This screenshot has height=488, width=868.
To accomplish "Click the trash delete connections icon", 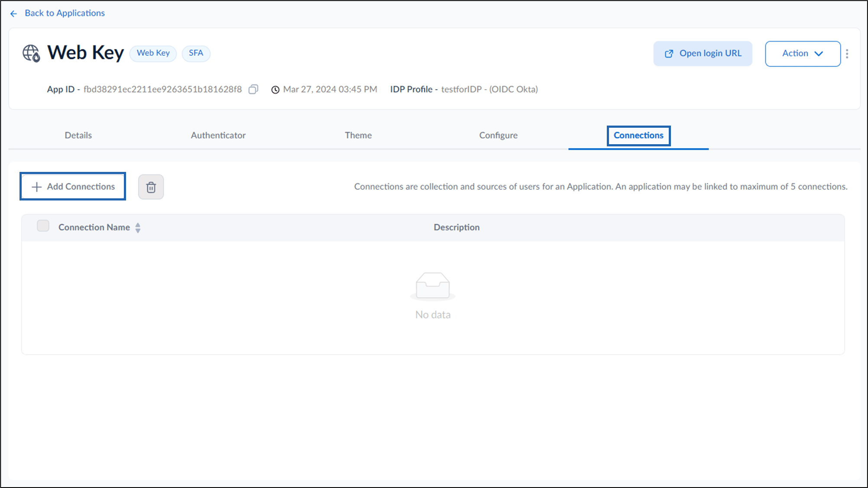I will 151,187.
